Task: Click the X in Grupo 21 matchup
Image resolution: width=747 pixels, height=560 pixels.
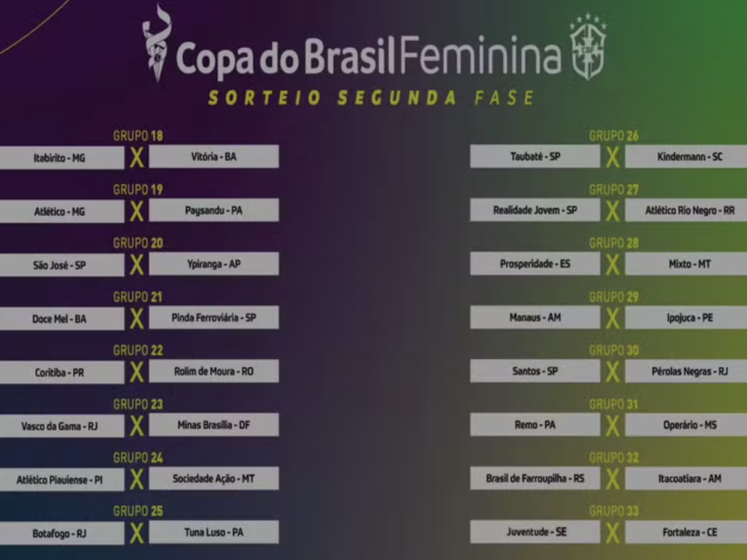Action: pyautogui.click(x=137, y=318)
